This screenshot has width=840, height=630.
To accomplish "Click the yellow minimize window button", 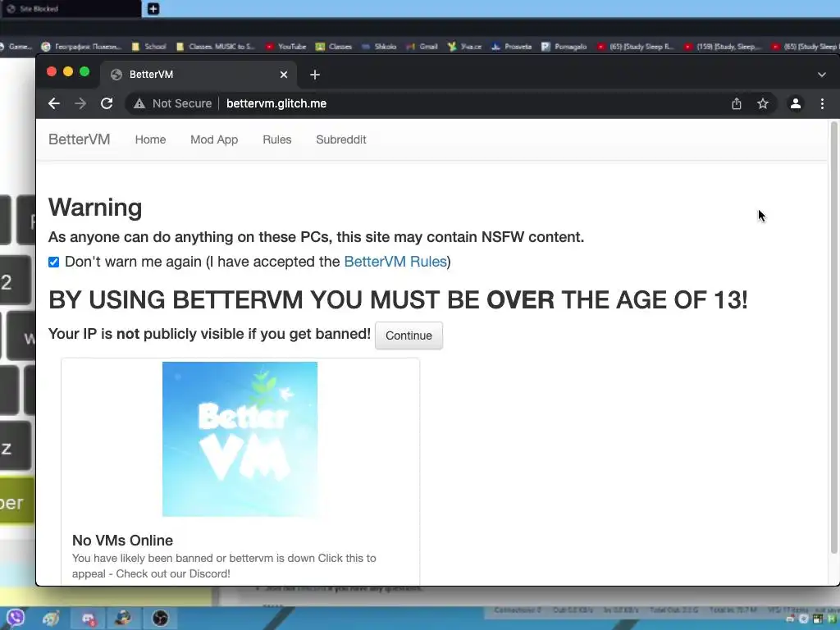I will click(x=68, y=72).
